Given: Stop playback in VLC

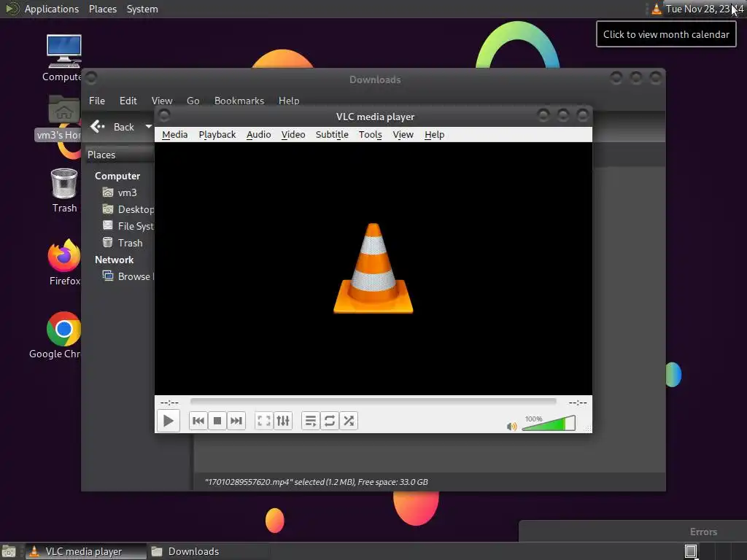Looking at the screenshot, I should 217,421.
